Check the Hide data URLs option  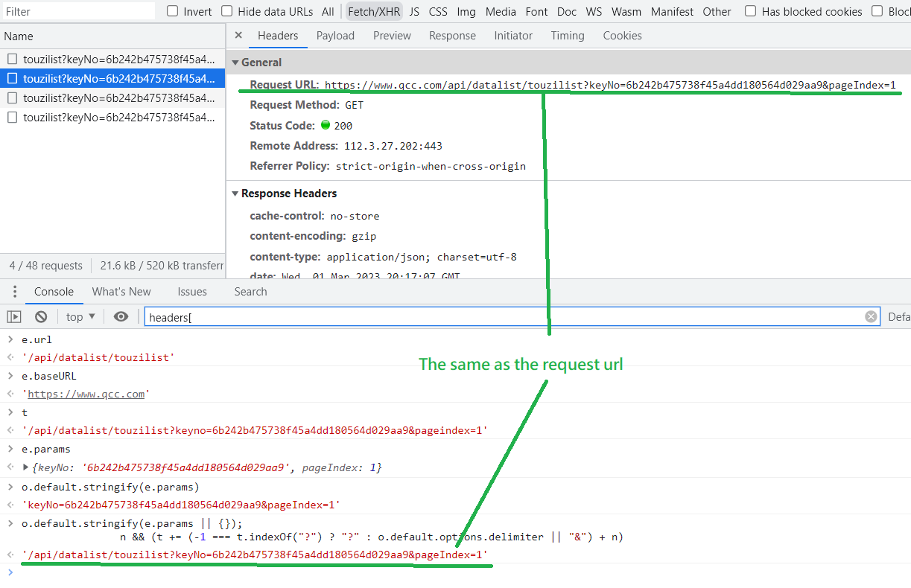[226, 11]
